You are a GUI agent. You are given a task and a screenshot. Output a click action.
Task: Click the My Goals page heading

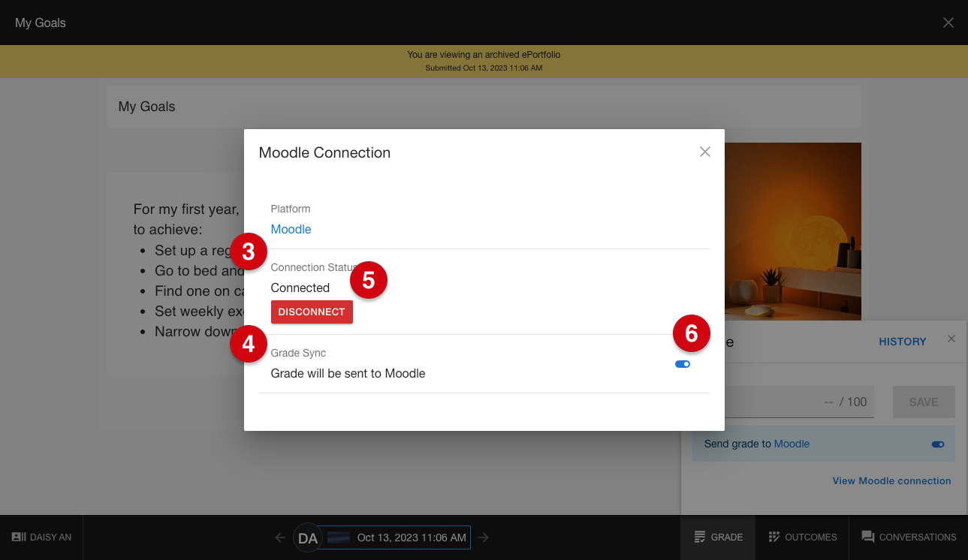[146, 107]
